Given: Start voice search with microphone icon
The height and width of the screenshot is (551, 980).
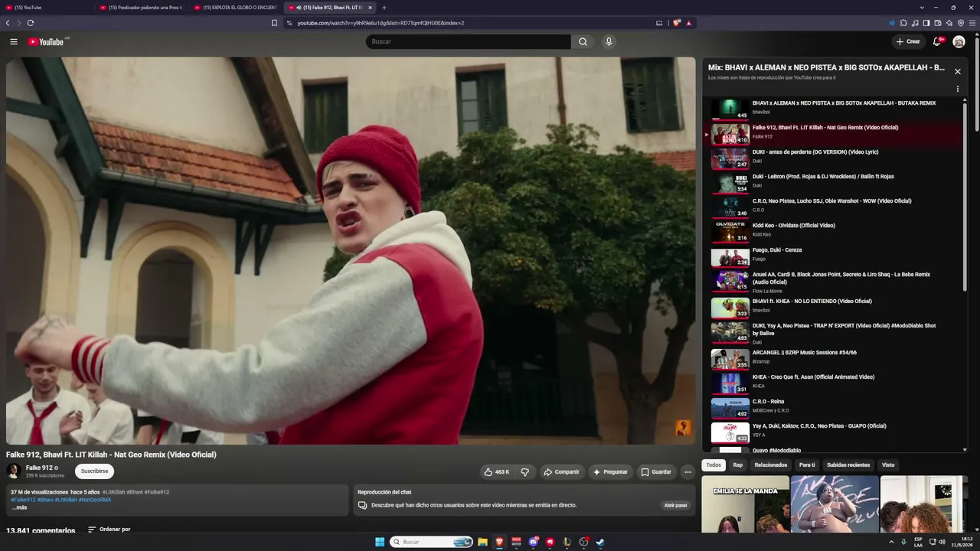Looking at the screenshot, I should (609, 41).
